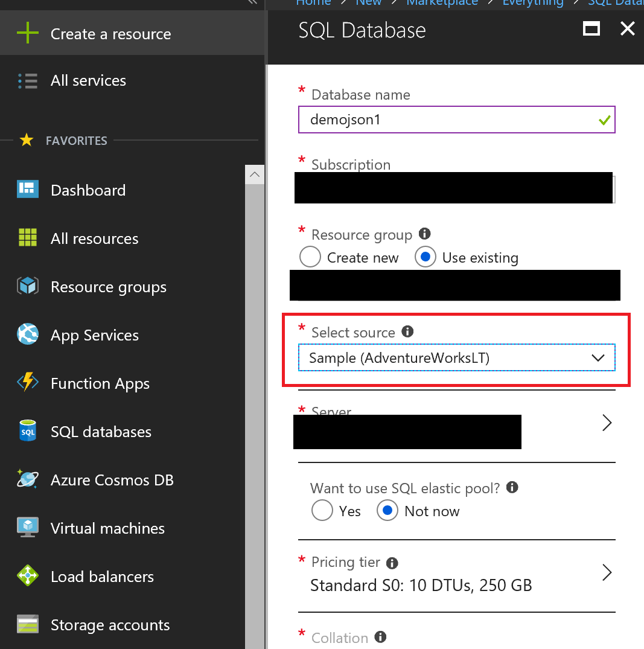Choose Yes for SQL elastic pool
Screen dimensions: 644x649
tap(322, 510)
